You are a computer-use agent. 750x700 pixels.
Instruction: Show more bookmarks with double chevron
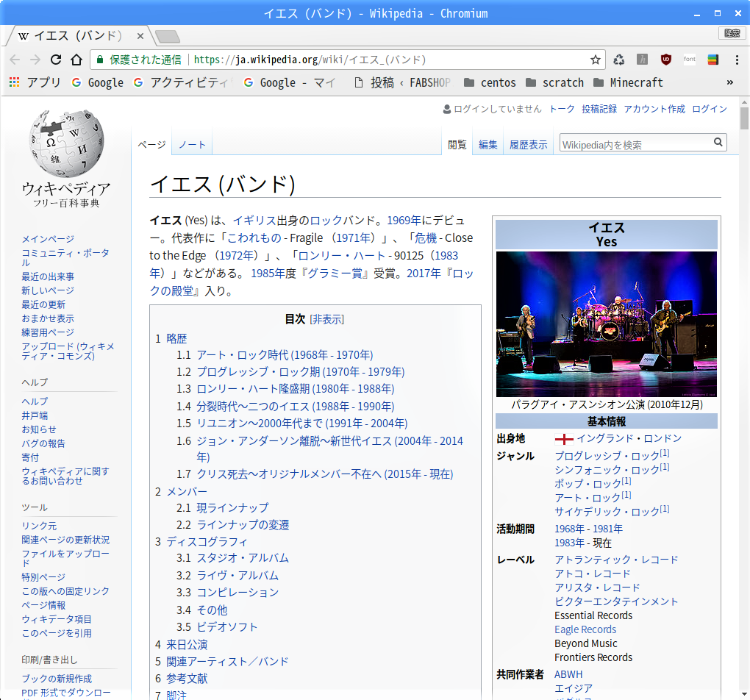pos(730,82)
